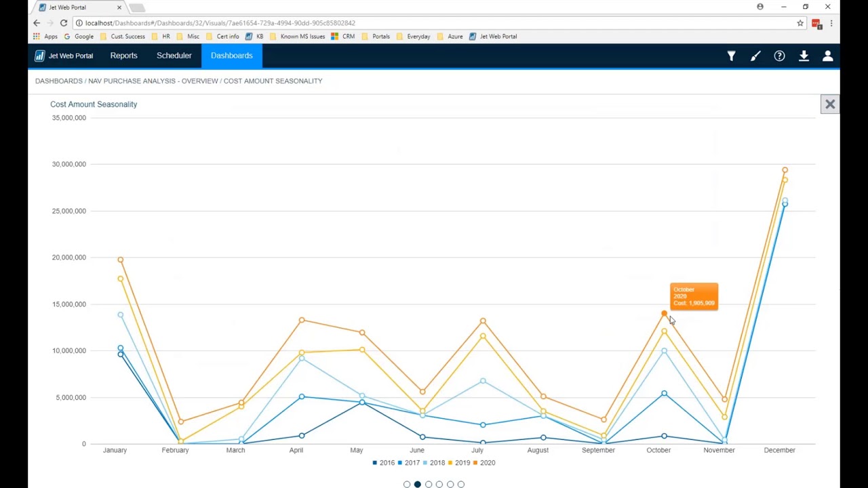Close the Jet Web Portal browser tab
868x488 pixels.
[119, 7]
